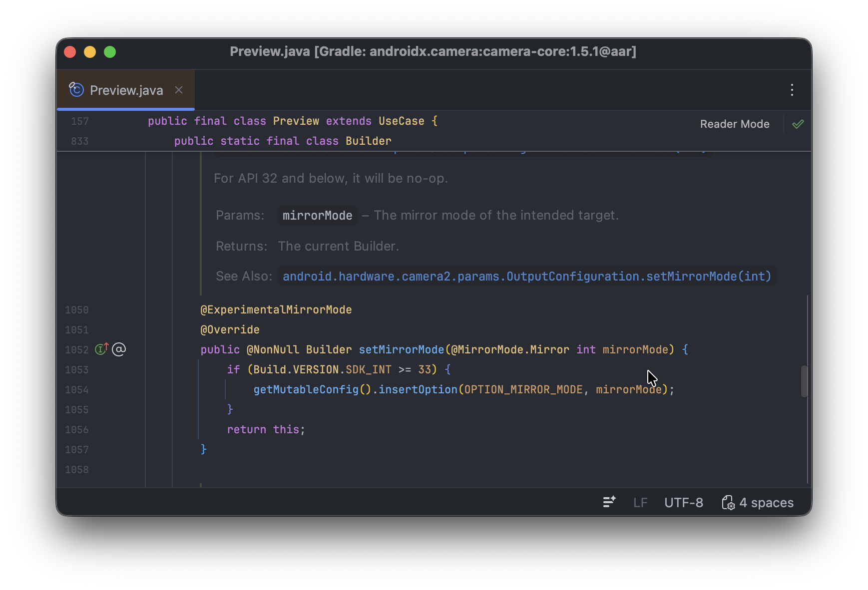
Task: Open the LF line separator selector
Action: [640, 503]
